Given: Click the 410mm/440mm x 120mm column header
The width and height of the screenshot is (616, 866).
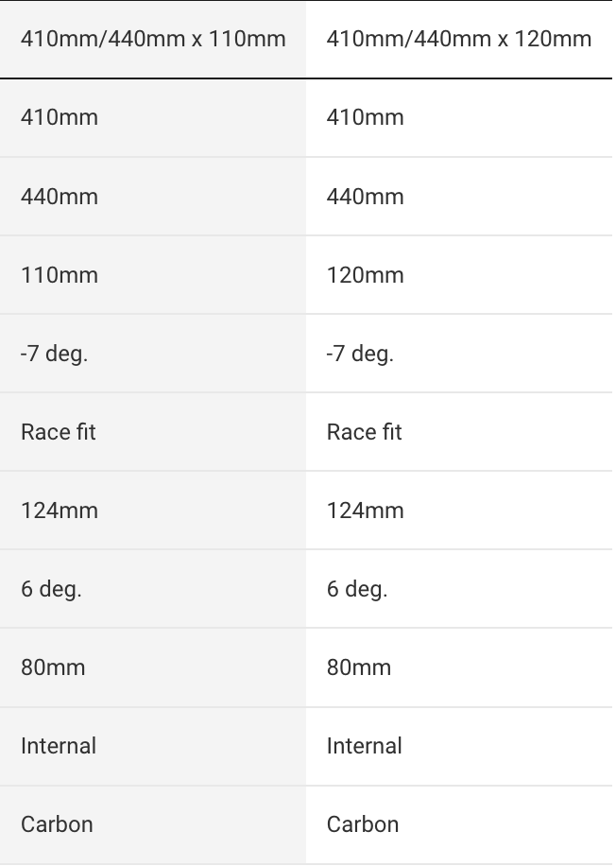Looking at the screenshot, I should pos(459,39).
